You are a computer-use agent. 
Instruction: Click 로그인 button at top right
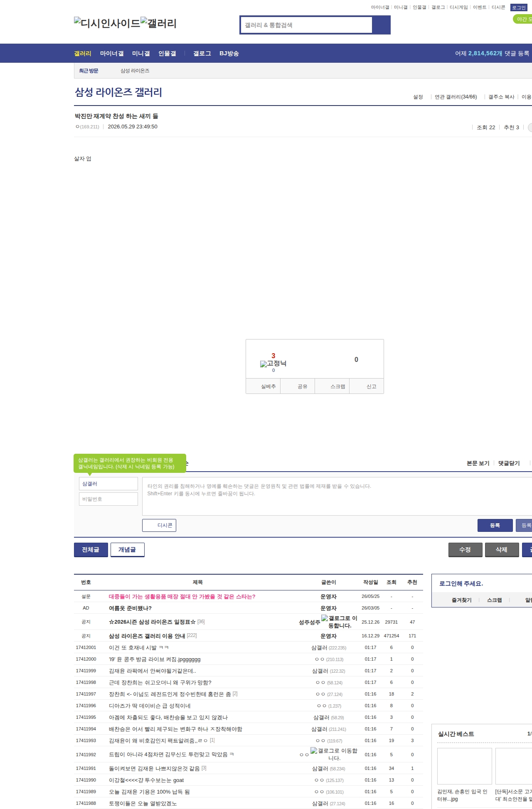[519, 7]
